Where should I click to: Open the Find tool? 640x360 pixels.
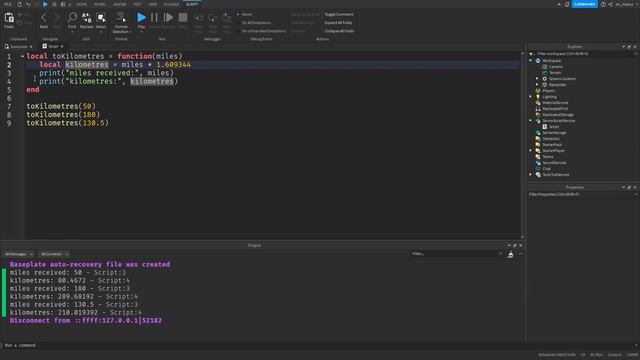(x=72, y=17)
